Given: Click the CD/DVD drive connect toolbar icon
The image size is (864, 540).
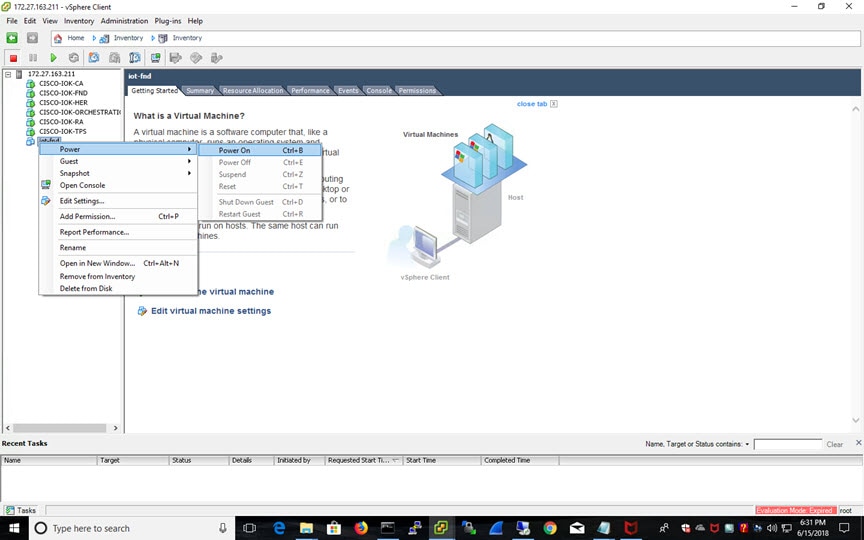Looking at the screenshot, I should point(196,58).
